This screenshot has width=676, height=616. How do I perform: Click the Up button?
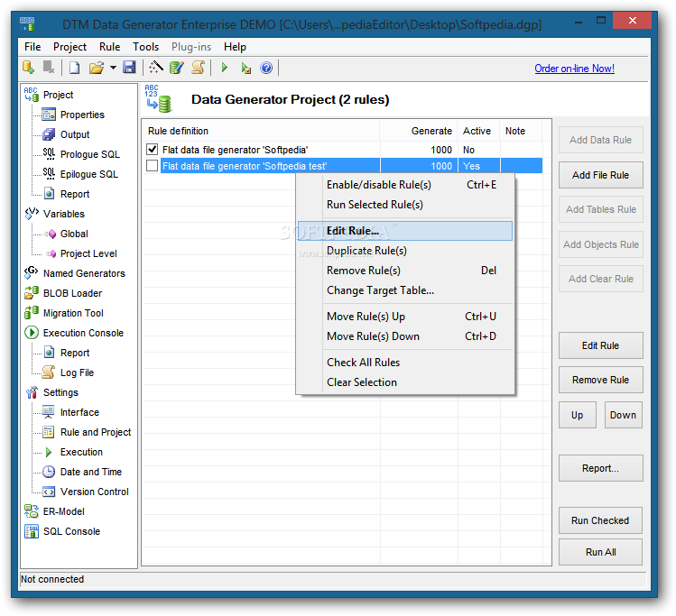[578, 415]
